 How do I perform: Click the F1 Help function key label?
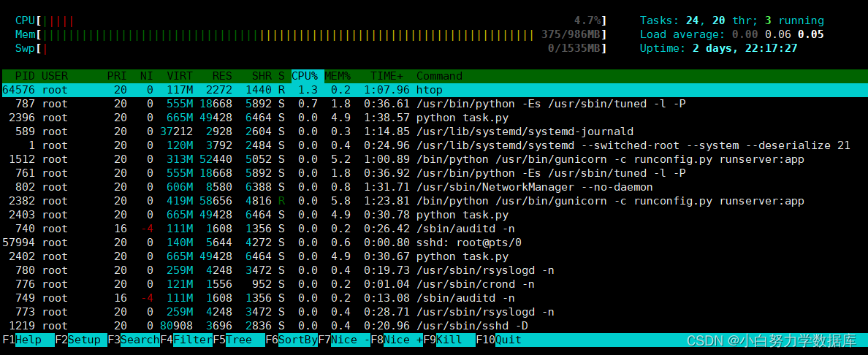[x=28, y=340]
